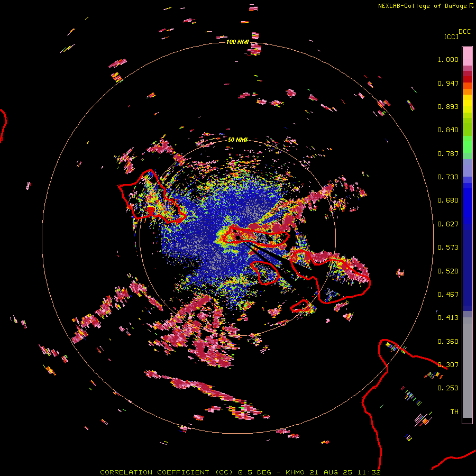Click the DCC label above the color scale
This screenshot has width=476, height=476.
point(464,32)
